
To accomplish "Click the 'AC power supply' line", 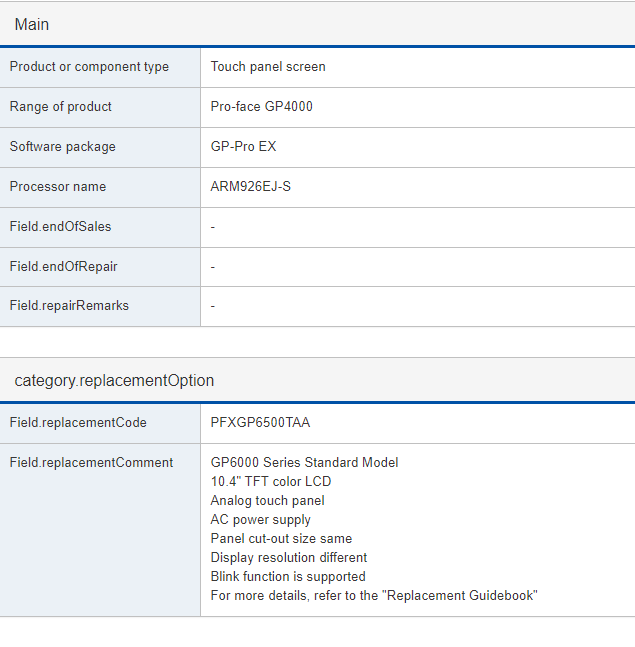I will (260, 519).
